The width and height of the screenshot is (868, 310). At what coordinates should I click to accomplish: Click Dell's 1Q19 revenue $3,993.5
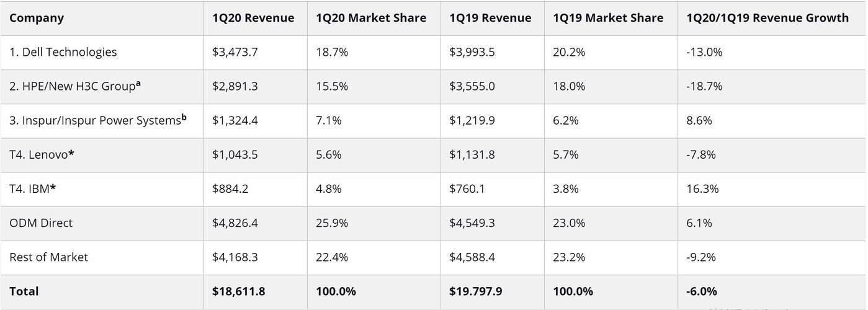click(472, 52)
